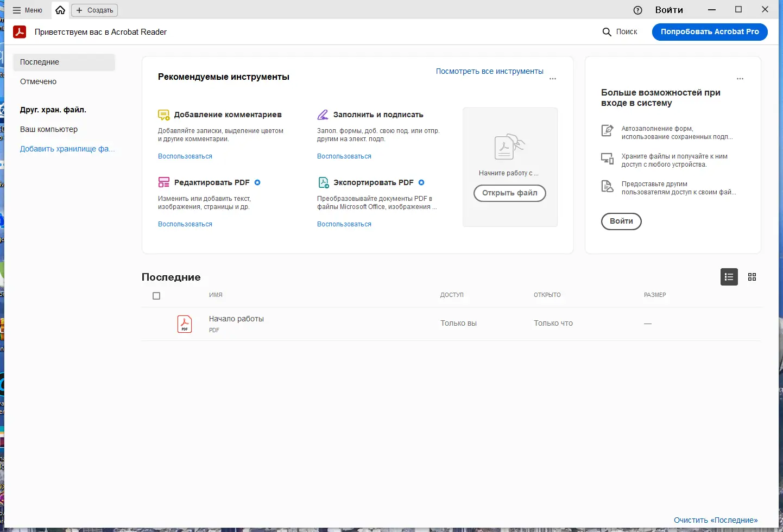This screenshot has height=532, width=783.
Task: Click the premium badge beside Редактировать PDF
Action: tap(257, 182)
